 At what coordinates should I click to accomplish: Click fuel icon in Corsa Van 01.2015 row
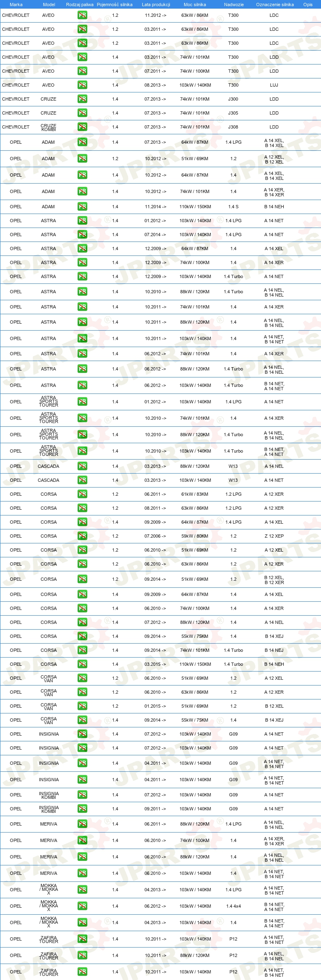coord(82,706)
